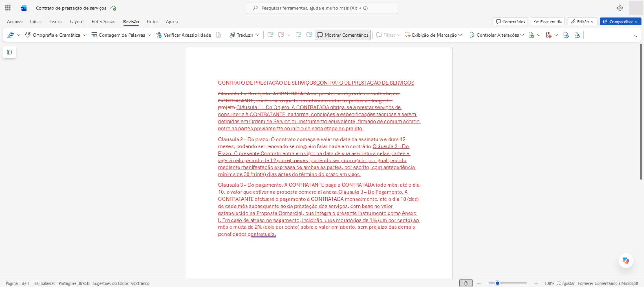Open the Compartilhar dropdown

point(620,21)
